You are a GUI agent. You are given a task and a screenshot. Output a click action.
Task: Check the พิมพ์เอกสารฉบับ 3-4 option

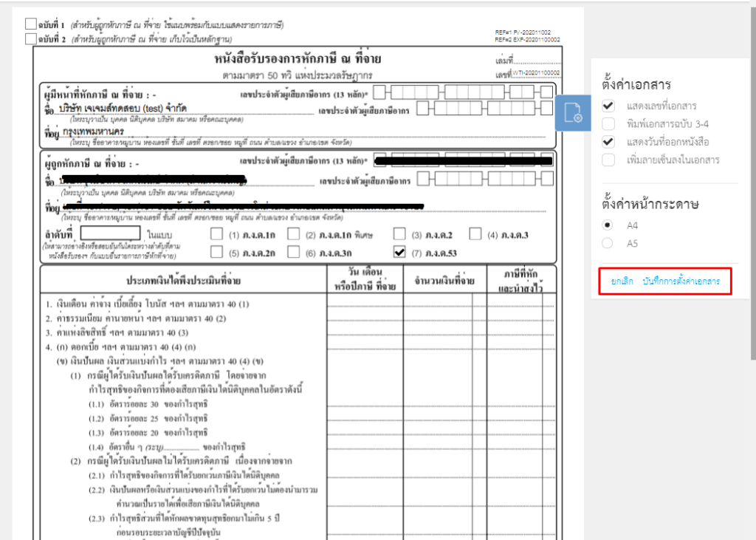tap(608, 123)
